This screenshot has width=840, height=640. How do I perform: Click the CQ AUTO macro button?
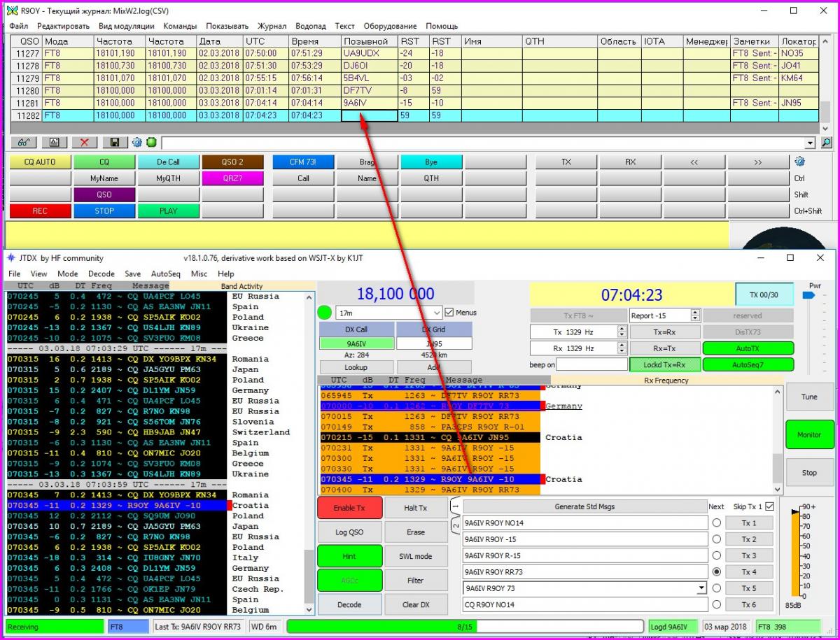click(40, 162)
